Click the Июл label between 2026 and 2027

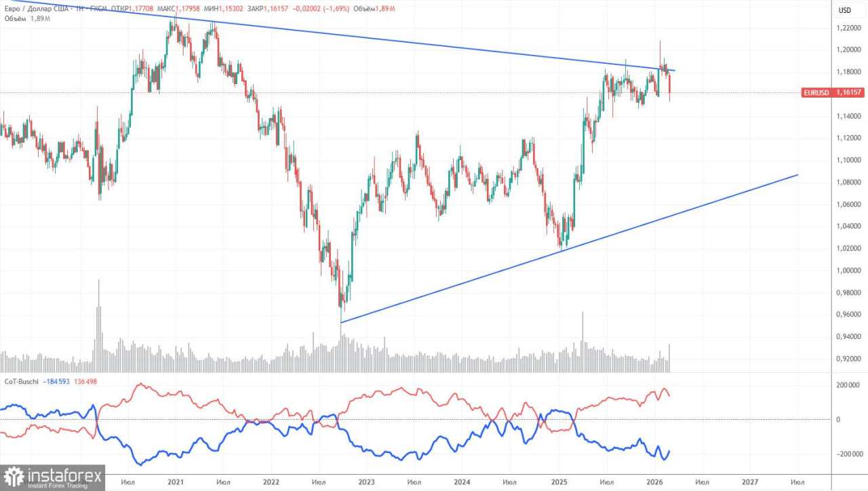point(703,482)
